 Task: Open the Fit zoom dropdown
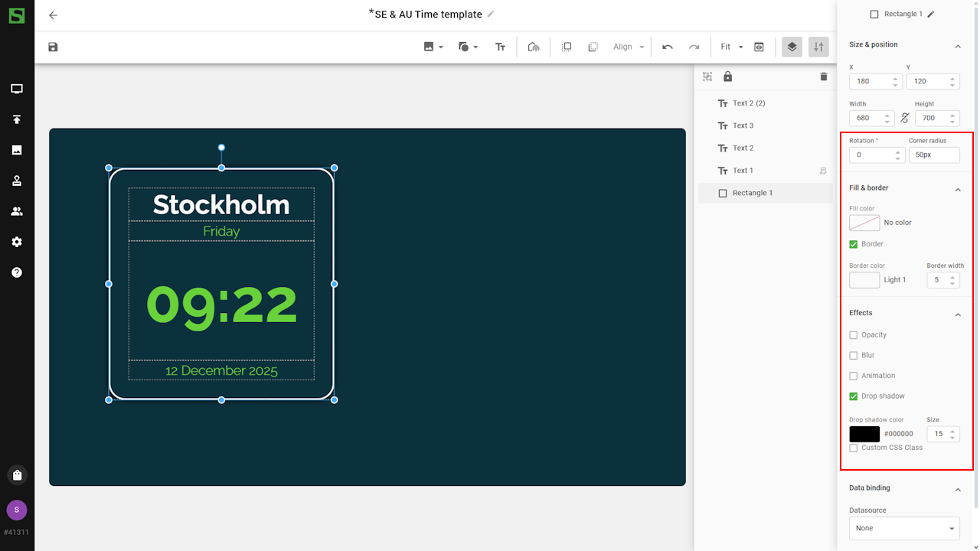click(x=731, y=47)
